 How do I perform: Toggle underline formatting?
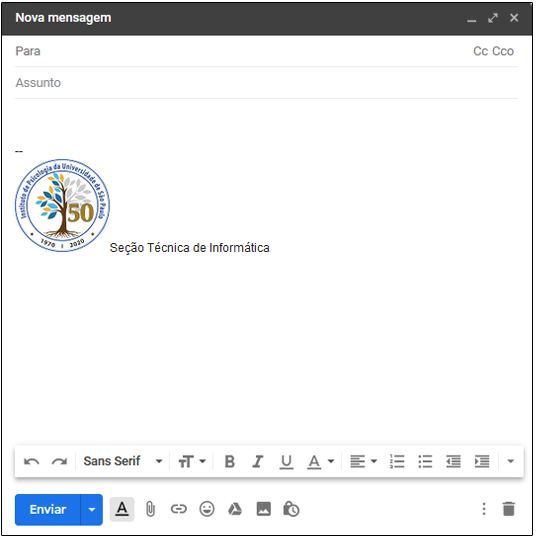tap(286, 462)
